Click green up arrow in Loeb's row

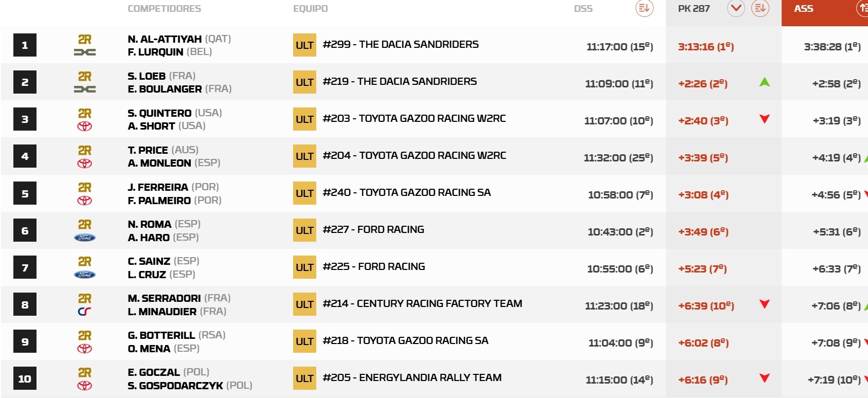click(x=765, y=82)
